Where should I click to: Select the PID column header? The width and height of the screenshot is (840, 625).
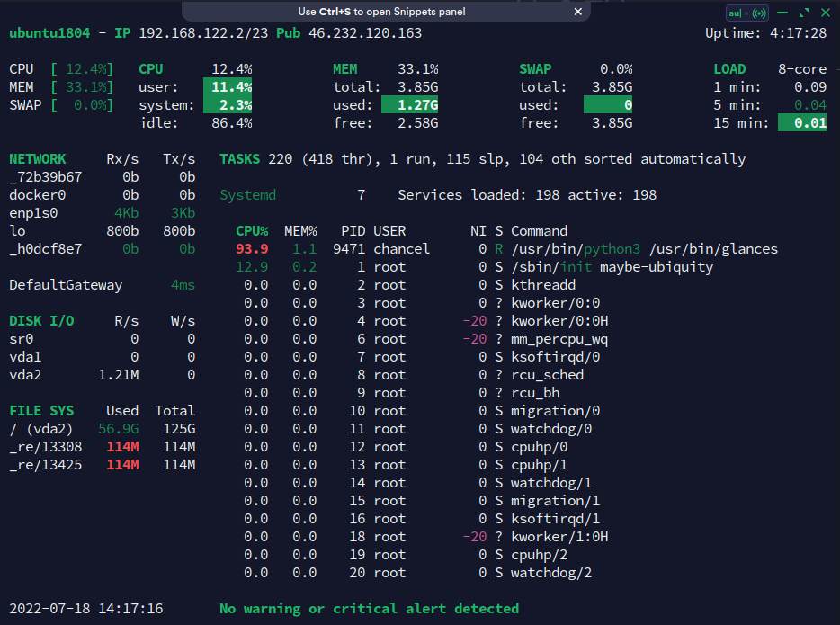click(353, 231)
